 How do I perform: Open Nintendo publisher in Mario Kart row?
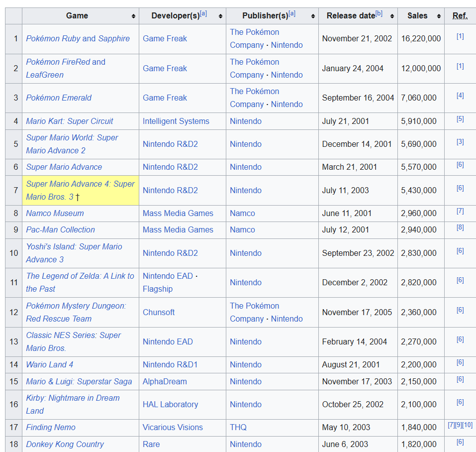(x=246, y=121)
